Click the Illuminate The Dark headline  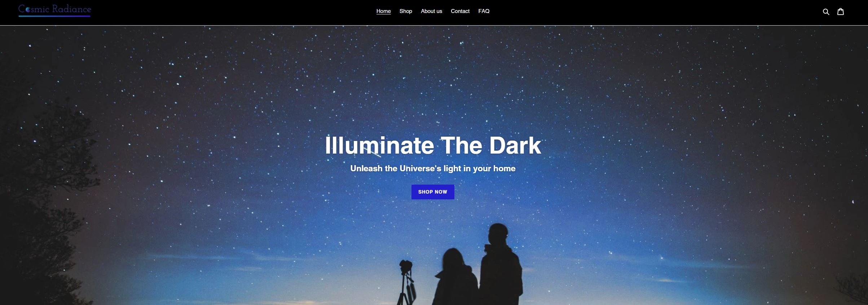(x=433, y=145)
